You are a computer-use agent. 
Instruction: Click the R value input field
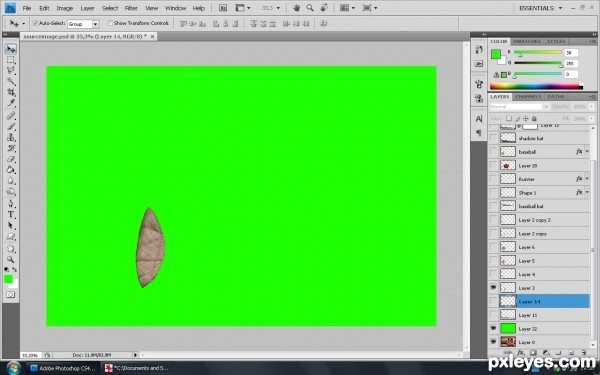571,52
